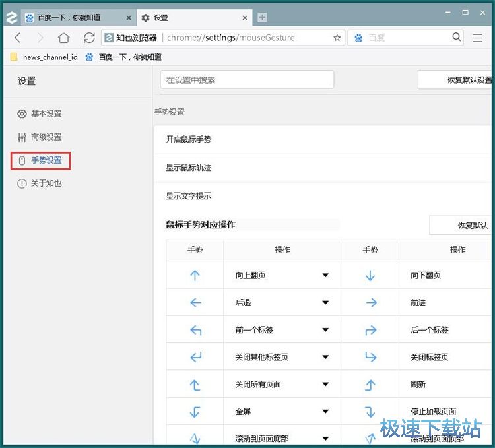This screenshot has width=495, height=448.
Task: Click the left-arrow gesture icon for 后退
Action: coord(195,303)
